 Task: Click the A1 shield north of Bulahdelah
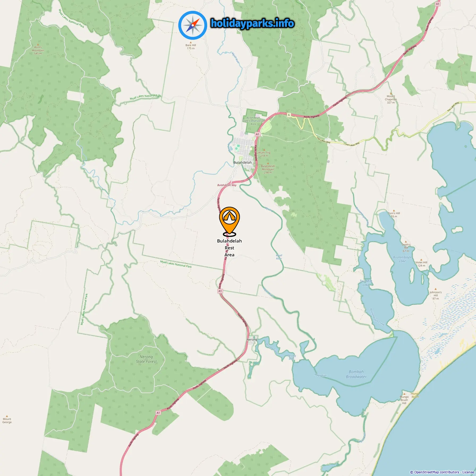click(257, 134)
